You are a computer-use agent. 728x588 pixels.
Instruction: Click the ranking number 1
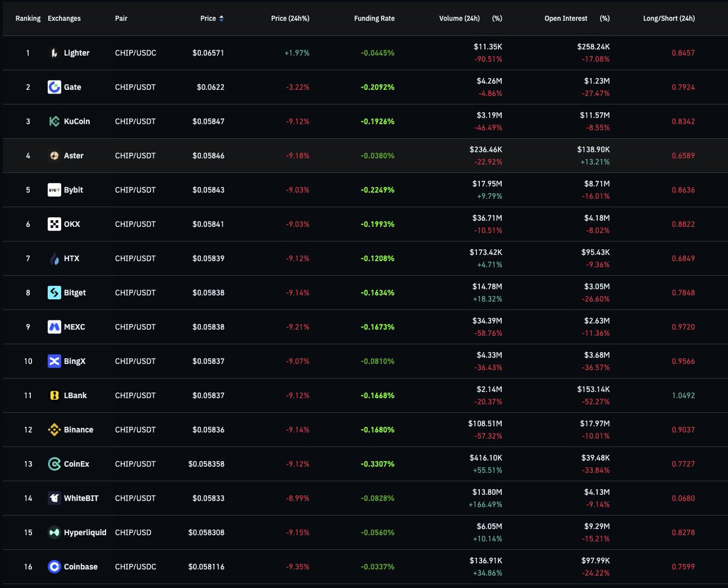tap(28, 53)
